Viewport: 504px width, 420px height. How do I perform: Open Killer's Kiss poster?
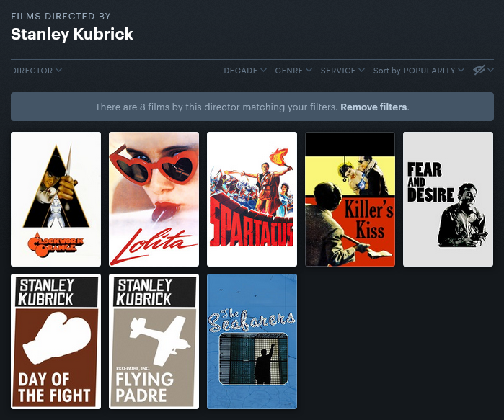[350, 199]
